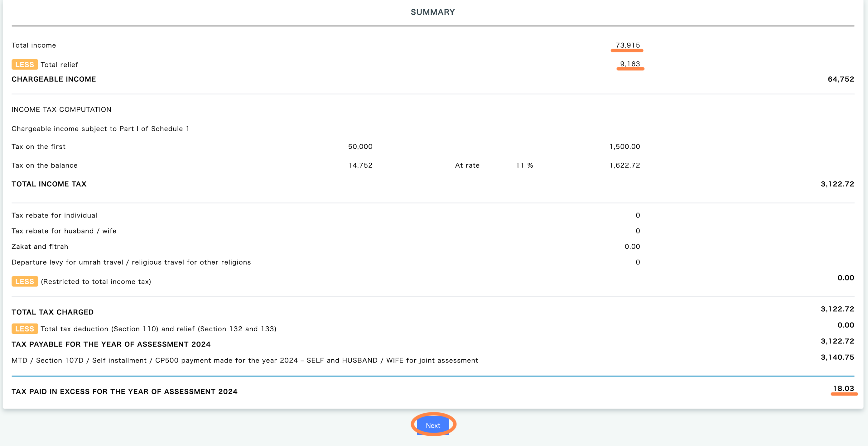Click the INCOME TAX COMPUTATION section heading
Image resolution: width=868 pixels, height=446 pixels.
pyautogui.click(x=61, y=109)
